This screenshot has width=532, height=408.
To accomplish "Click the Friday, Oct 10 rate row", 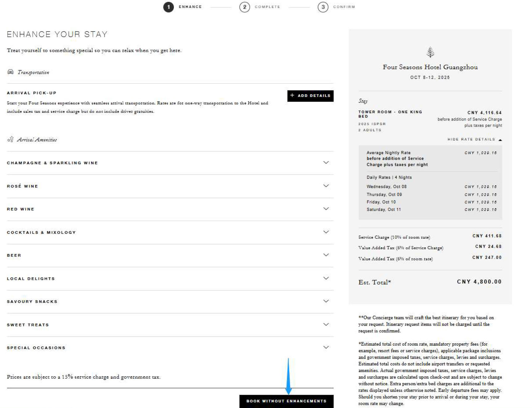I will point(431,202).
